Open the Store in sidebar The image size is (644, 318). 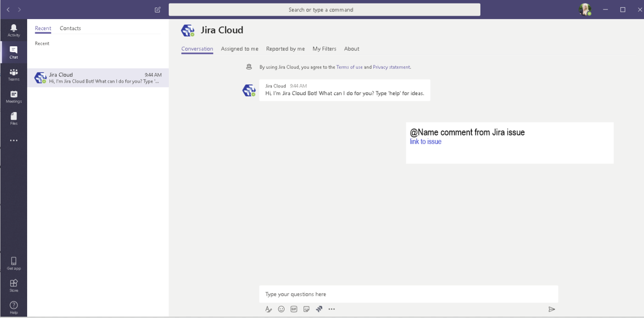click(14, 285)
